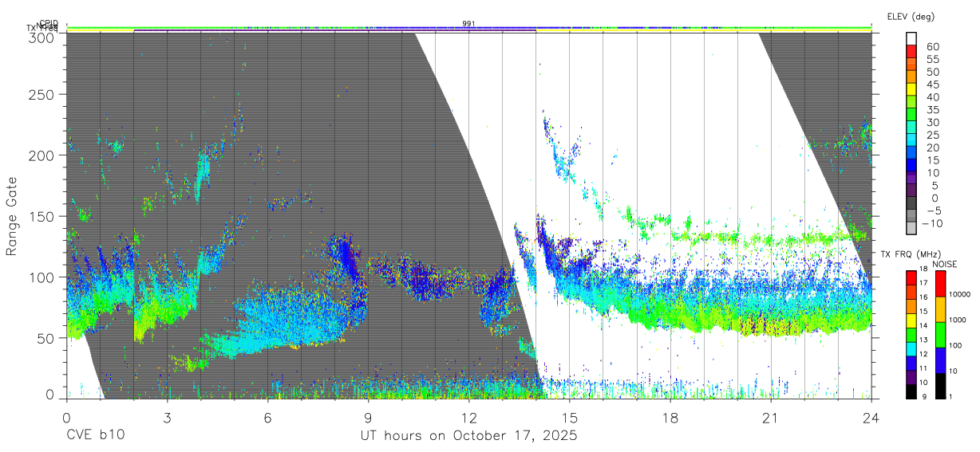Click the 300 tick label on Range Gate axis
This screenshot has width=980, height=452.
tap(40, 37)
